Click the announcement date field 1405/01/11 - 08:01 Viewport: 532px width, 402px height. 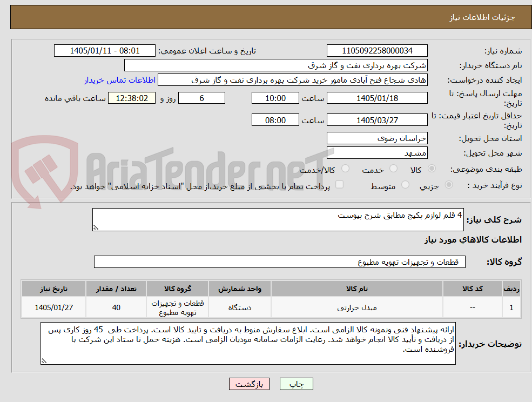(104, 51)
